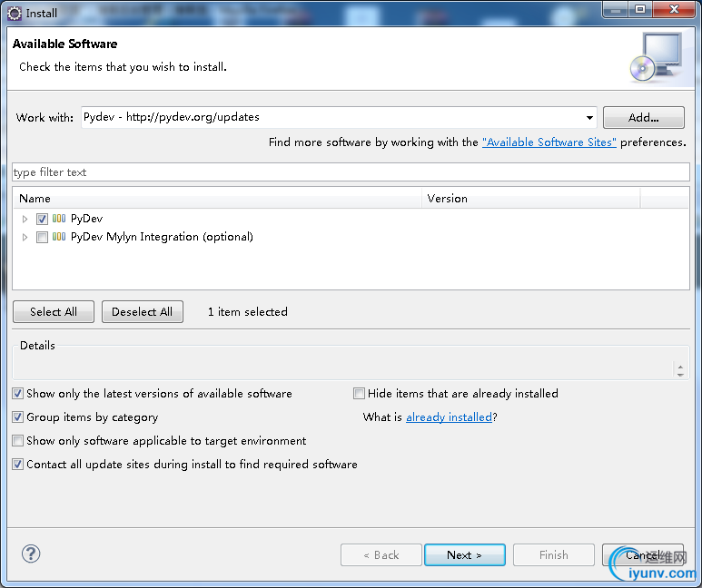Screen dimensions: 702x588
Task: Open the Work with dropdown arrow
Action: 589,118
